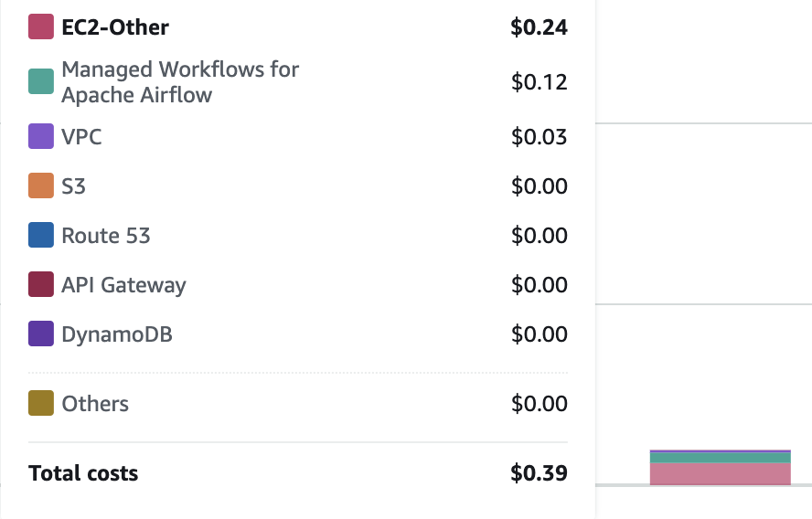The width and height of the screenshot is (812, 519).
Task: Click the S3 orange legend swatch
Action: tap(41, 186)
